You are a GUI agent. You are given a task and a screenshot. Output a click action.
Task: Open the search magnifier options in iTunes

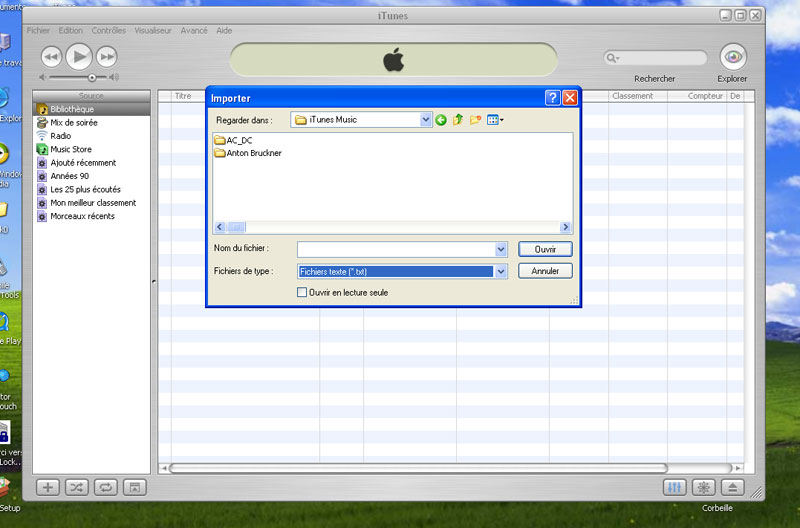[x=612, y=58]
